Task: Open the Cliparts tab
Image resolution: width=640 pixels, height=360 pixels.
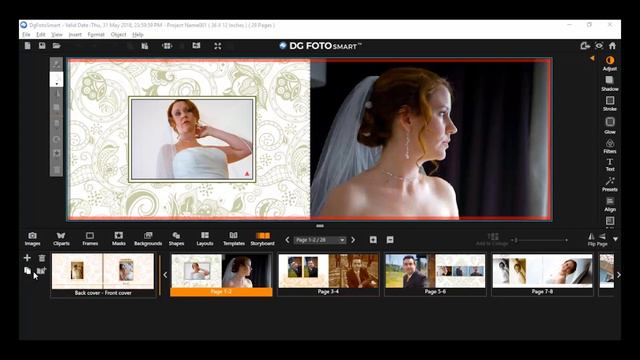Action: 61,239
